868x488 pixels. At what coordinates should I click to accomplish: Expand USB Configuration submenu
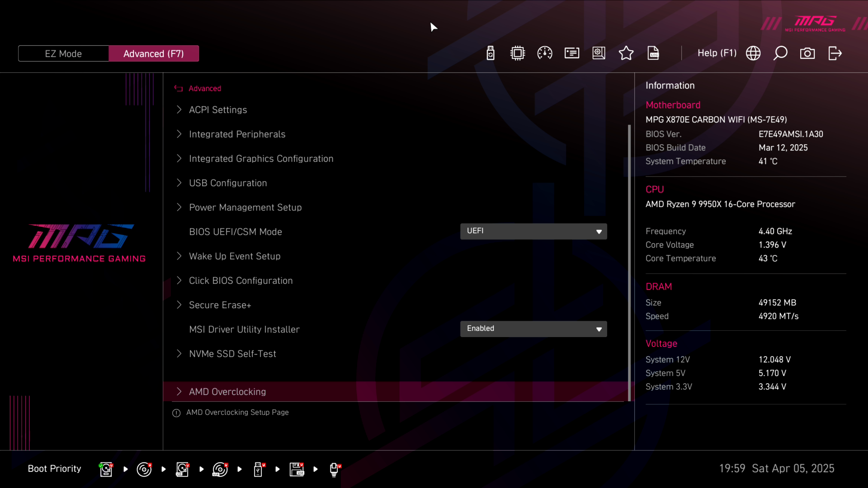(x=228, y=183)
